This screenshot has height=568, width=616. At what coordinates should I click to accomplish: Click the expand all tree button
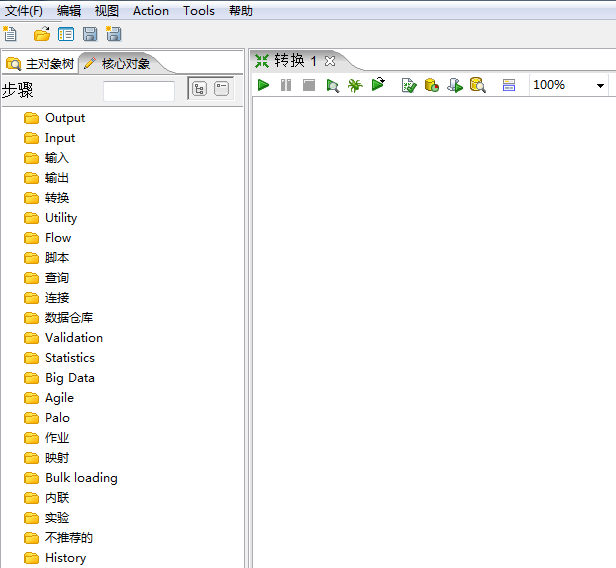(199, 89)
